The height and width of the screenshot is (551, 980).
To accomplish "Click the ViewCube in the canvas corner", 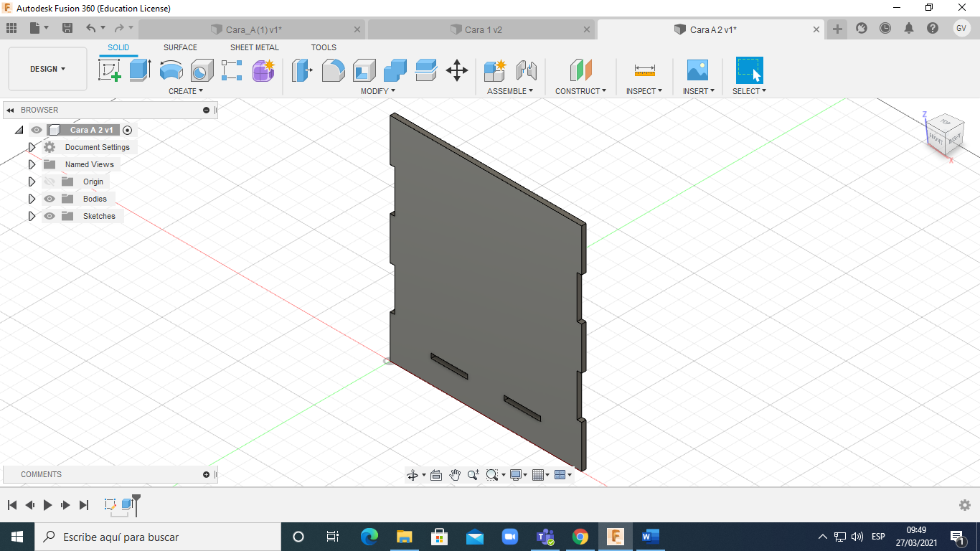I will tap(943, 133).
